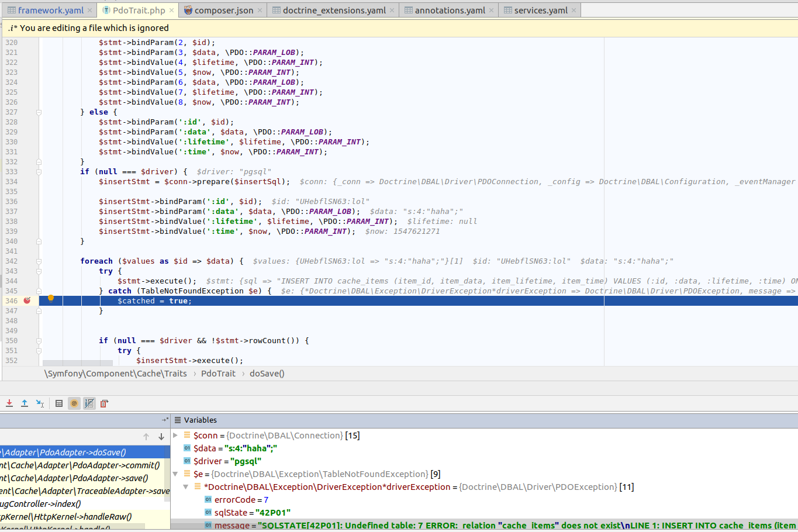Image resolution: width=798 pixels, height=532 pixels.
Task: Click line number 342 in the gutter
Action: [x=11, y=261]
